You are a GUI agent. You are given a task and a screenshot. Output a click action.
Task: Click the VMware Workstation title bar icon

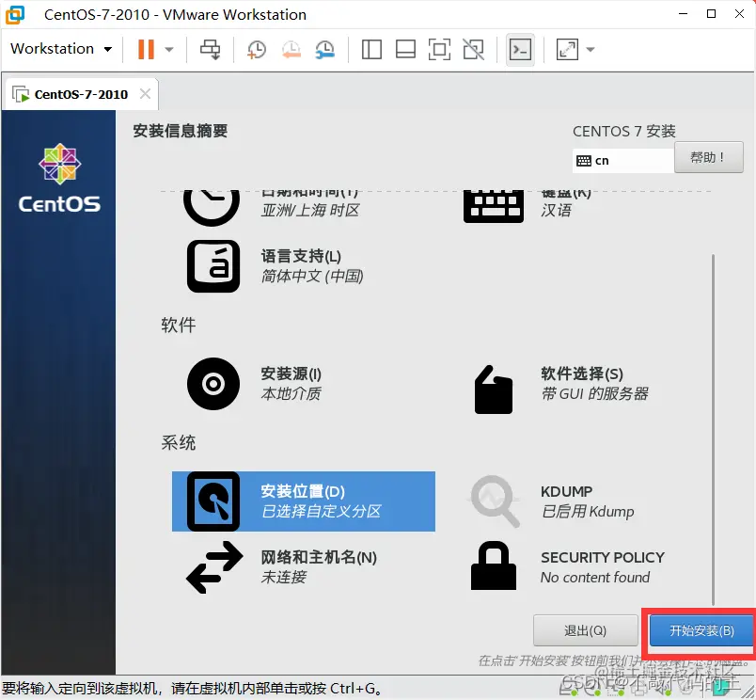(x=15, y=14)
